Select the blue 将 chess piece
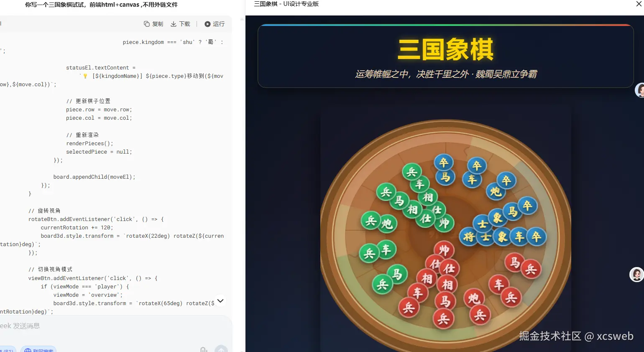Image resolution: width=644 pixels, height=352 pixels. pos(469,237)
